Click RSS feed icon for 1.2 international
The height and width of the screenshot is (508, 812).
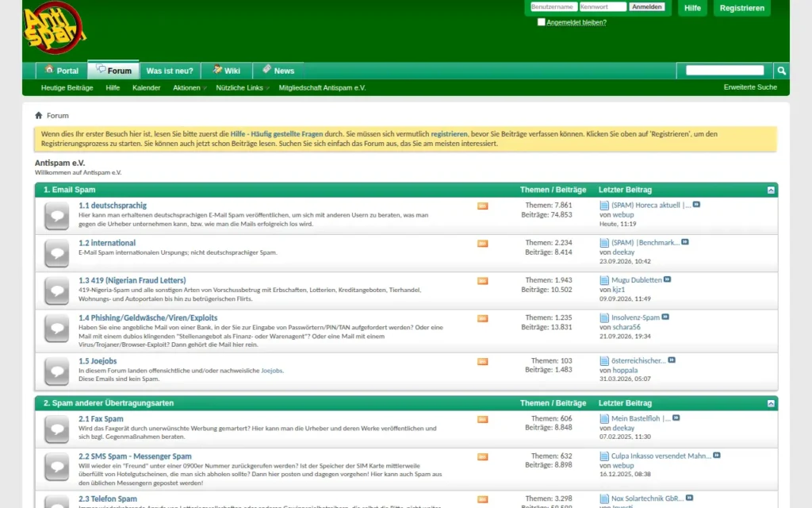tap(483, 243)
